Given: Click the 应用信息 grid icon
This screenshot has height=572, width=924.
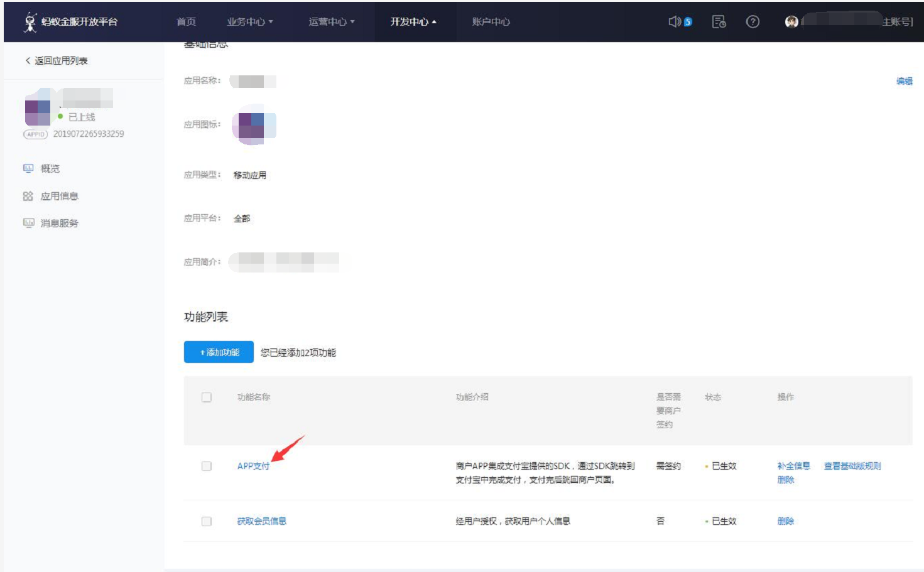Looking at the screenshot, I should point(28,196).
